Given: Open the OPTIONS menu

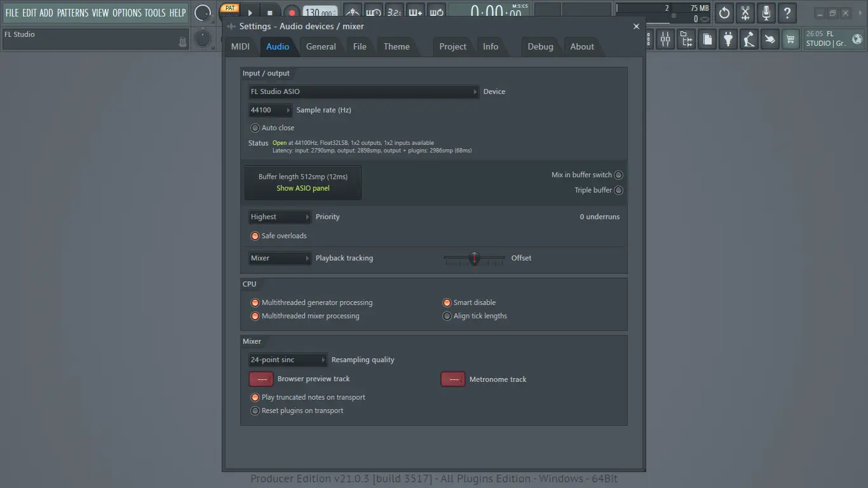Looking at the screenshot, I should pos(127,11).
